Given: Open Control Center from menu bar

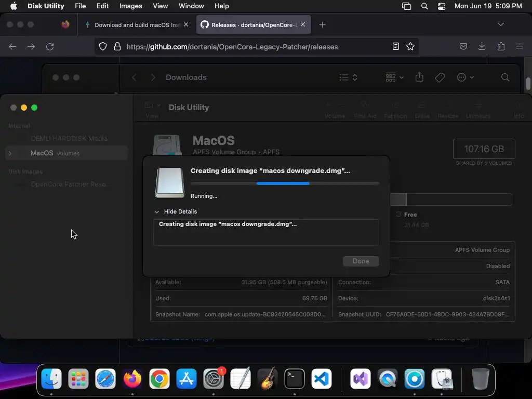Looking at the screenshot, I should click(x=442, y=6).
